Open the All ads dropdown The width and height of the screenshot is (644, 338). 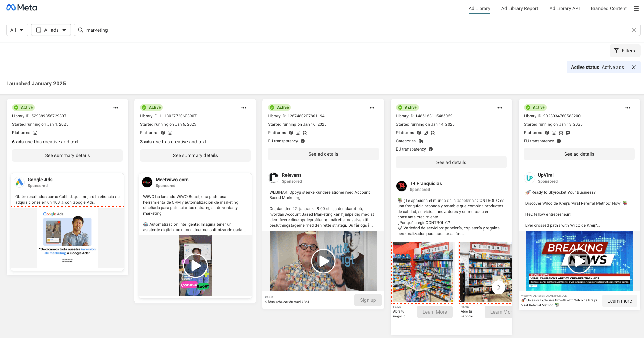coord(51,30)
